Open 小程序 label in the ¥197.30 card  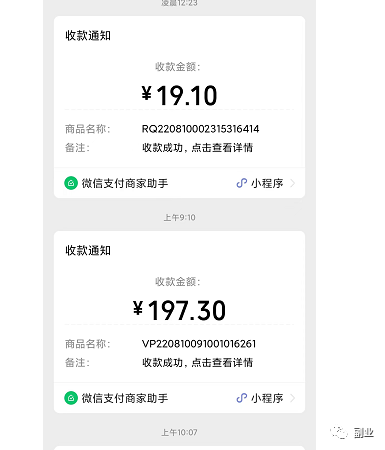point(267,398)
